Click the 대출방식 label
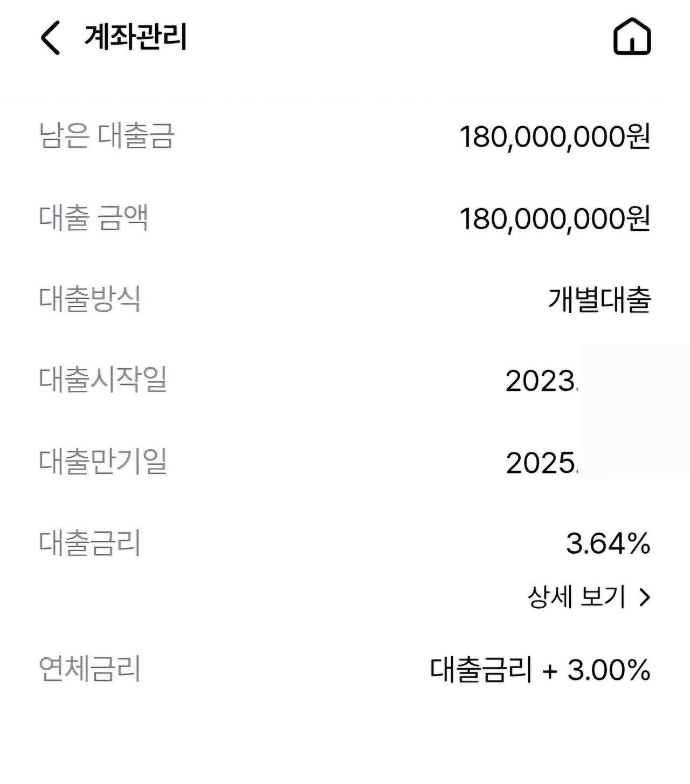This screenshot has height=784, width=690. [x=89, y=299]
